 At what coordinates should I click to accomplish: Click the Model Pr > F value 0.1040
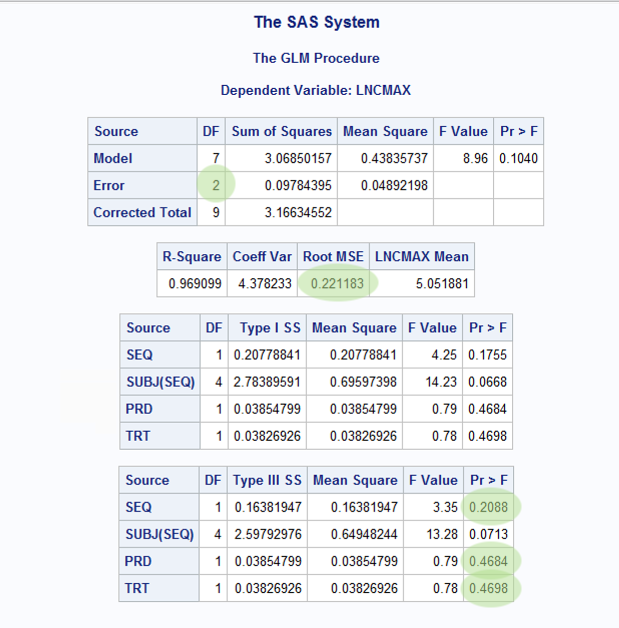pyautogui.click(x=520, y=158)
